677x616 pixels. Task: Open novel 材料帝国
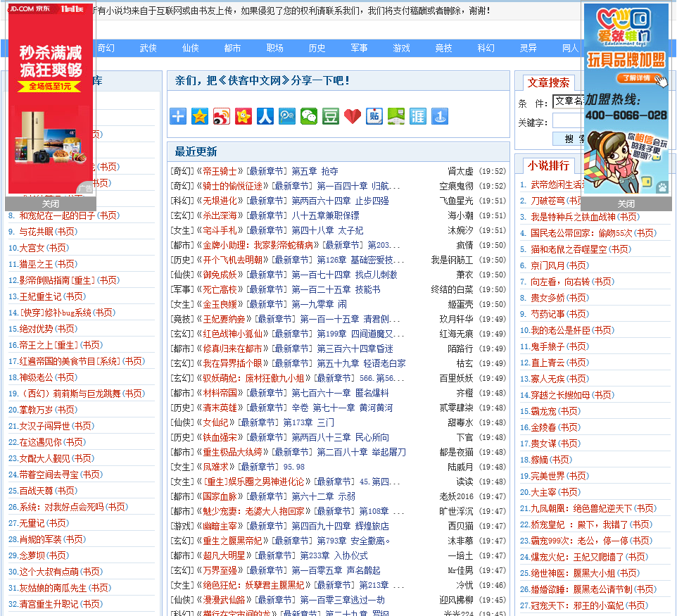220,393
